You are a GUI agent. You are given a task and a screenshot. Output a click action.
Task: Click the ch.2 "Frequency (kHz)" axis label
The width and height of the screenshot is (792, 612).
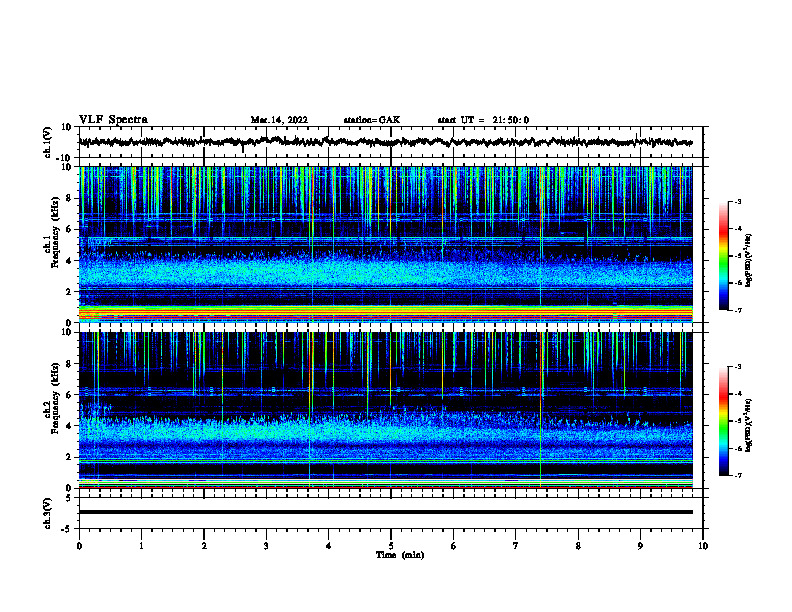(x=55, y=398)
